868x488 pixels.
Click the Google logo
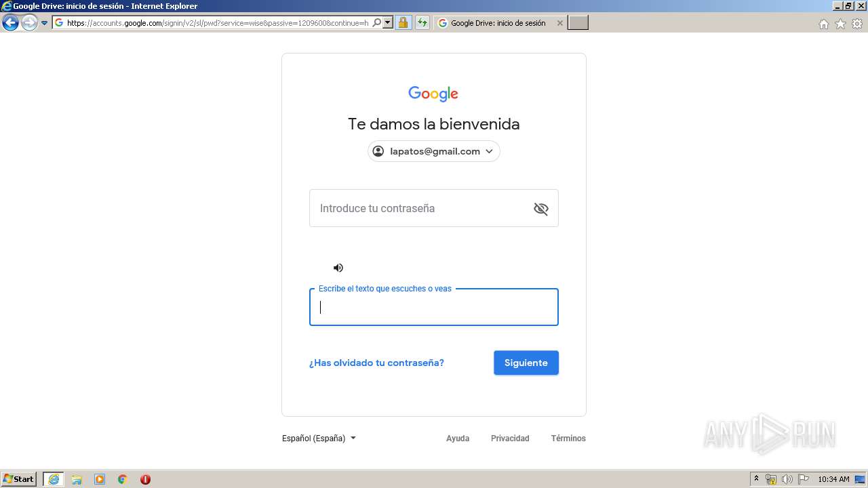(433, 94)
